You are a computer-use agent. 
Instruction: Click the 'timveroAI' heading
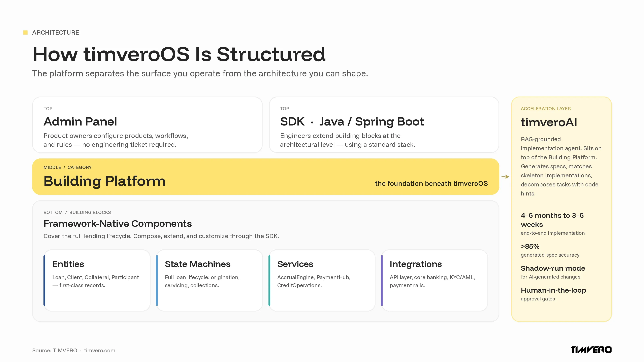click(549, 122)
